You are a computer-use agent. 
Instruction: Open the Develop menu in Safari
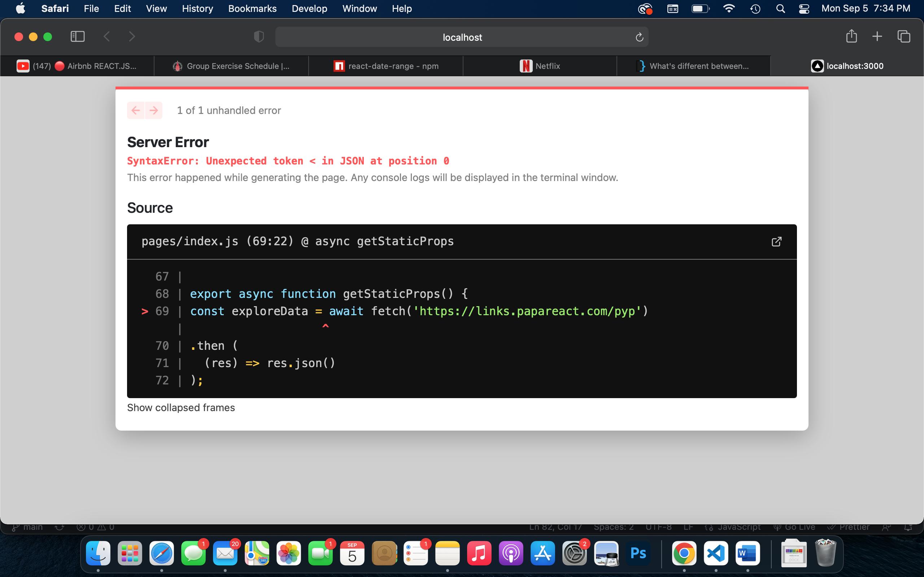(x=308, y=9)
